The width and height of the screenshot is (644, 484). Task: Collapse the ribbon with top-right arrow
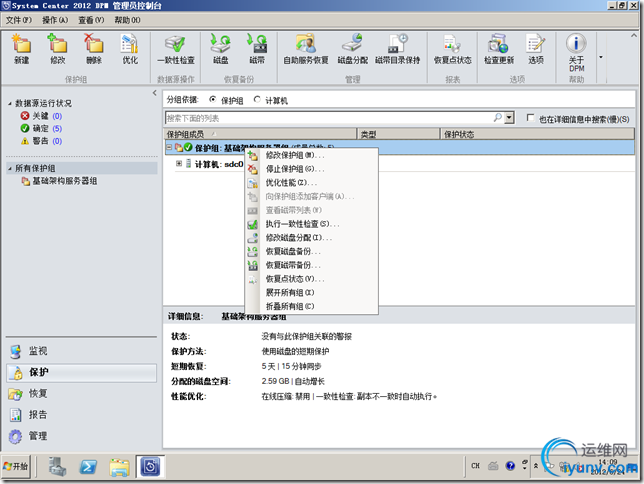click(x=634, y=36)
